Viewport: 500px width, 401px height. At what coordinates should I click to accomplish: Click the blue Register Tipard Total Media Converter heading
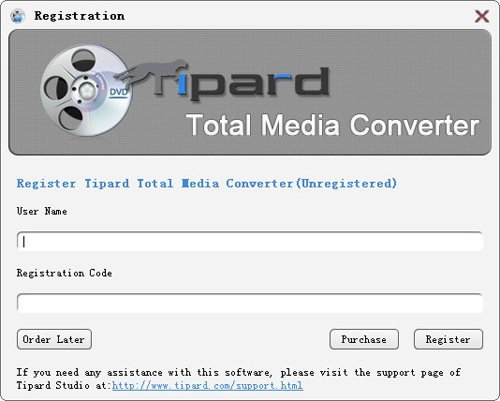[207, 183]
